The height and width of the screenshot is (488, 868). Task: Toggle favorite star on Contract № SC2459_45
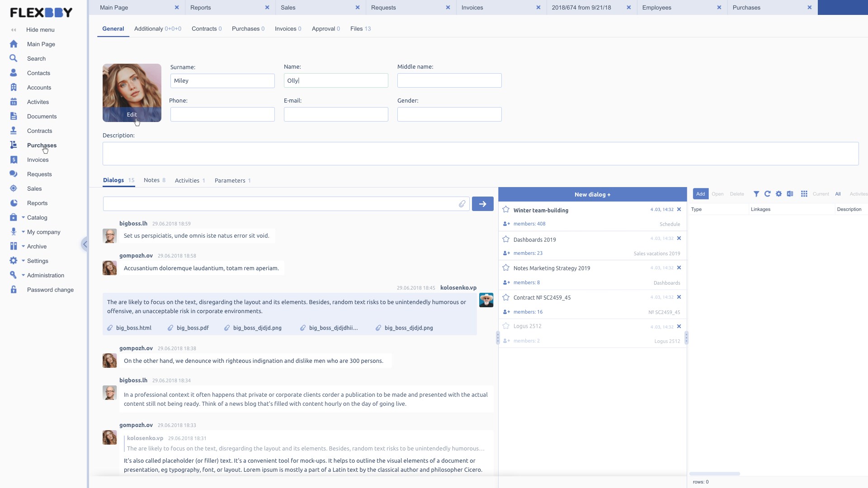point(506,297)
